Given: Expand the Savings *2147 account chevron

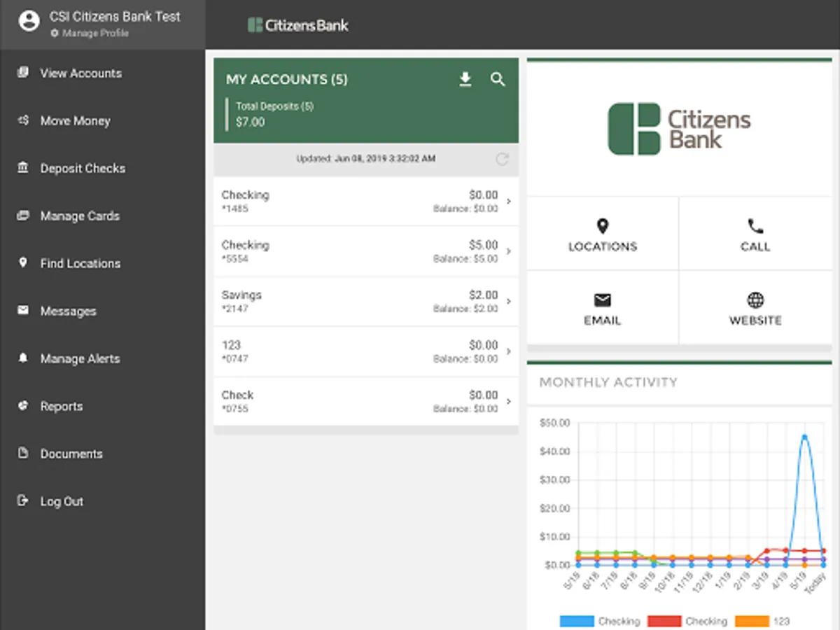Looking at the screenshot, I should (509, 302).
